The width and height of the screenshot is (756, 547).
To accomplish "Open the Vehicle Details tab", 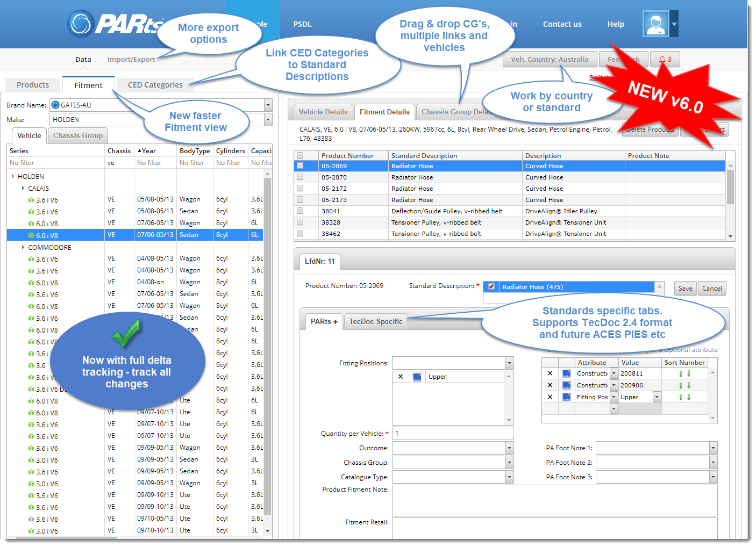I will (323, 112).
